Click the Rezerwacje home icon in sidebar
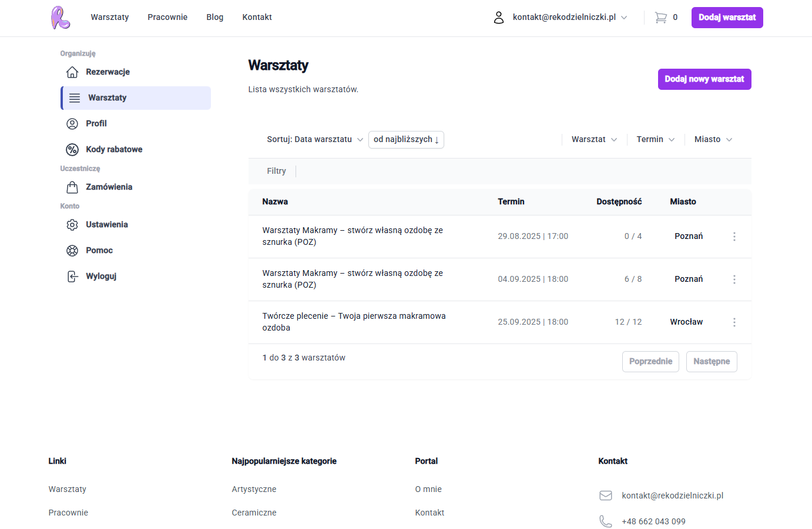 (72, 72)
